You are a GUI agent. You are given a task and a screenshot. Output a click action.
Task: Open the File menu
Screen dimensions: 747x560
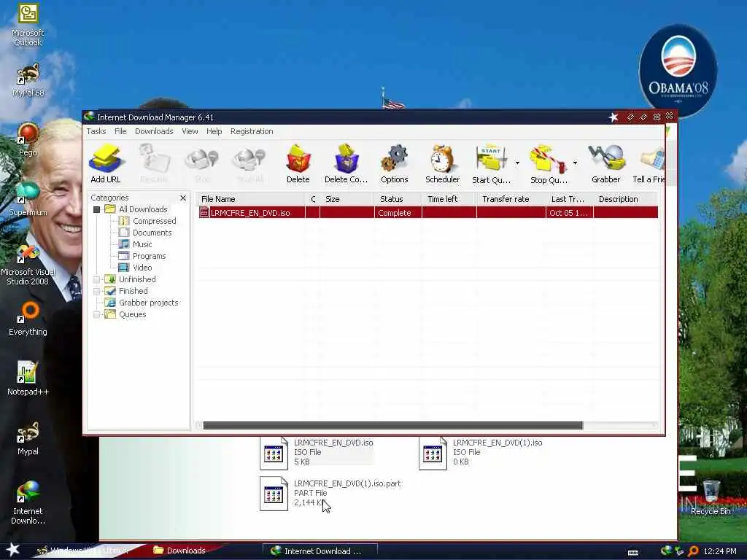(120, 131)
